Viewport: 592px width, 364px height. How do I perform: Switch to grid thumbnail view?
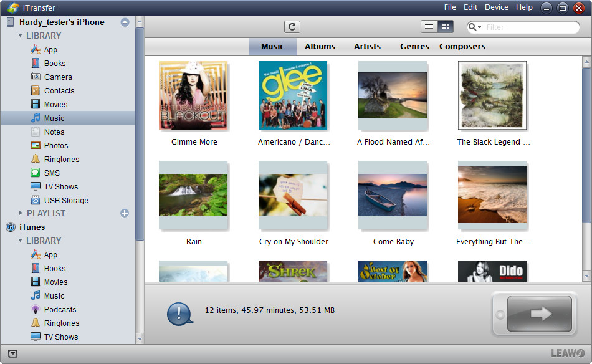445,27
